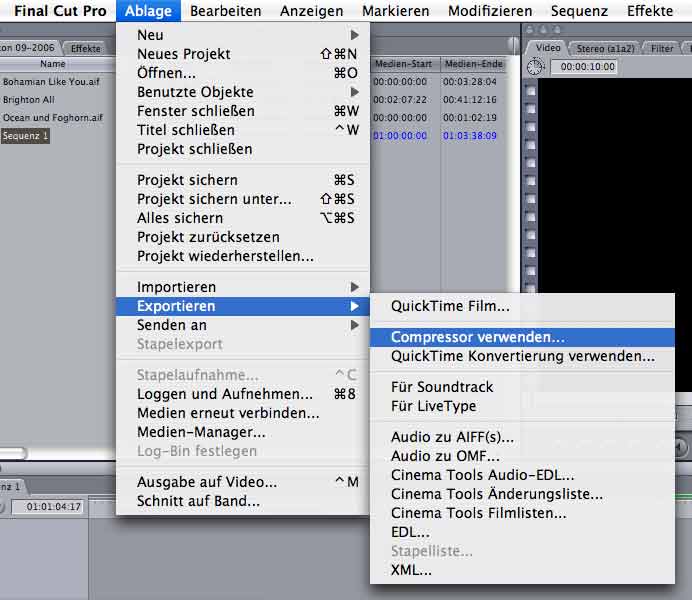Export XML...

pos(523,570)
